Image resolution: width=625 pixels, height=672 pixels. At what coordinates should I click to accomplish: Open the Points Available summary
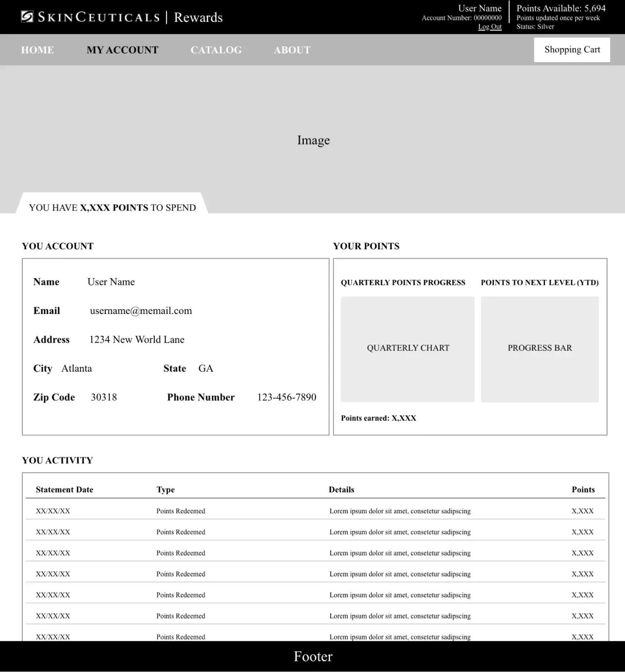[x=561, y=8]
